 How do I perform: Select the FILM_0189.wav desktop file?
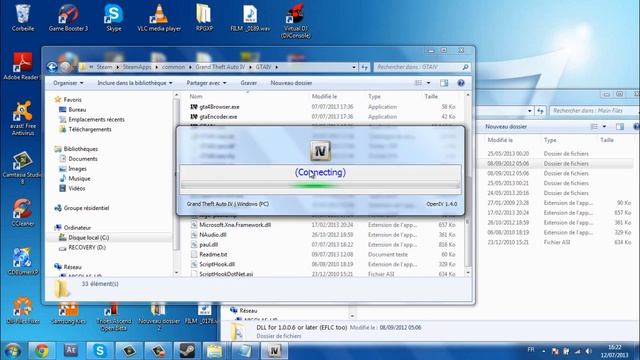pyautogui.click(x=250, y=17)
